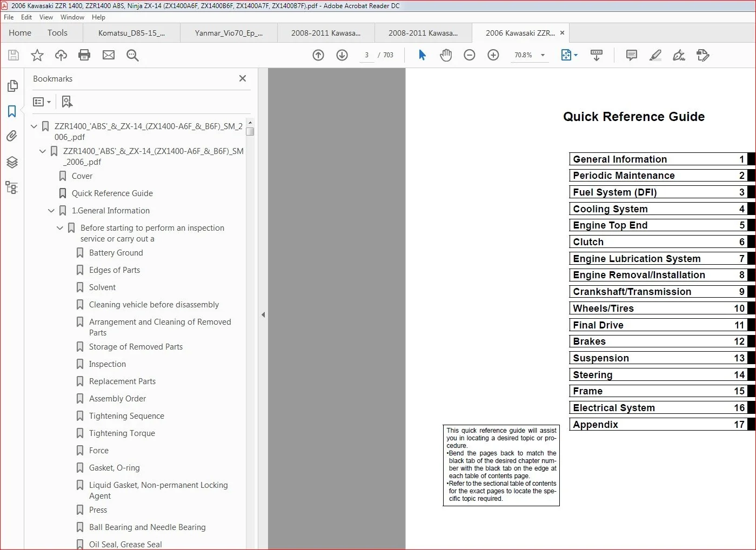This screenshot has height=550, width=756.
Task: Open bookmark options dropdown menu
Action: click(42, 102)
